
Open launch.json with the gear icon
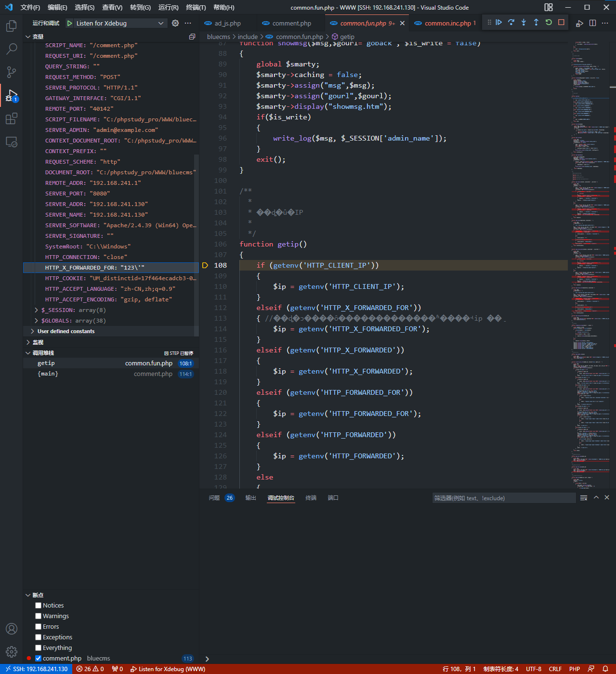point(175,23)
